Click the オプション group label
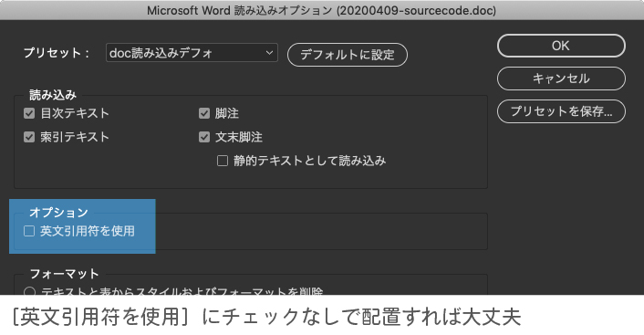 [x=58, y=213]
